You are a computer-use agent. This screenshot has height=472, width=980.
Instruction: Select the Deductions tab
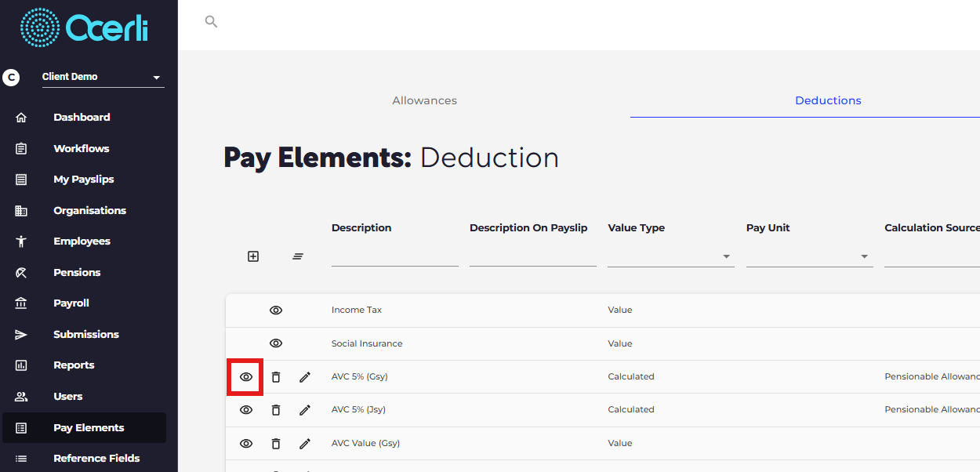coord(828,100)
